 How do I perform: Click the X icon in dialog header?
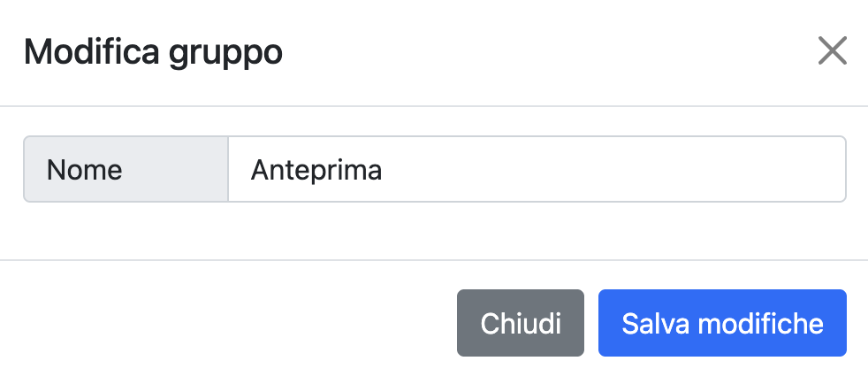[832, 51]
